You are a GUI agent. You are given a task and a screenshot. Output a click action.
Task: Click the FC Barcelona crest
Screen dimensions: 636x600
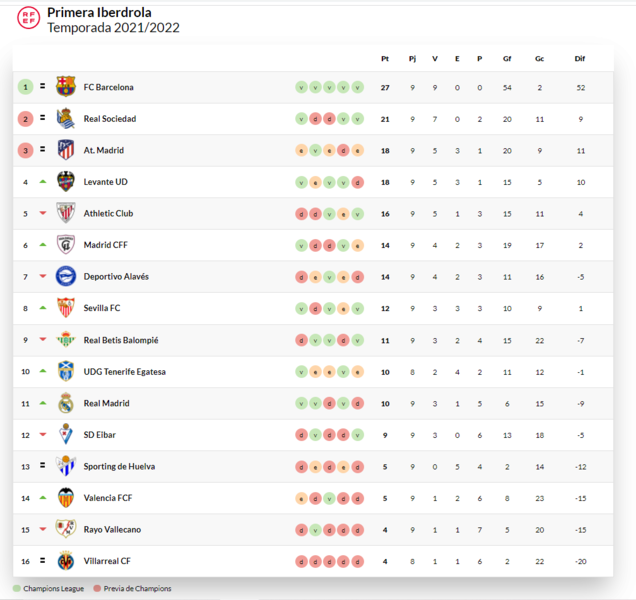66,86
